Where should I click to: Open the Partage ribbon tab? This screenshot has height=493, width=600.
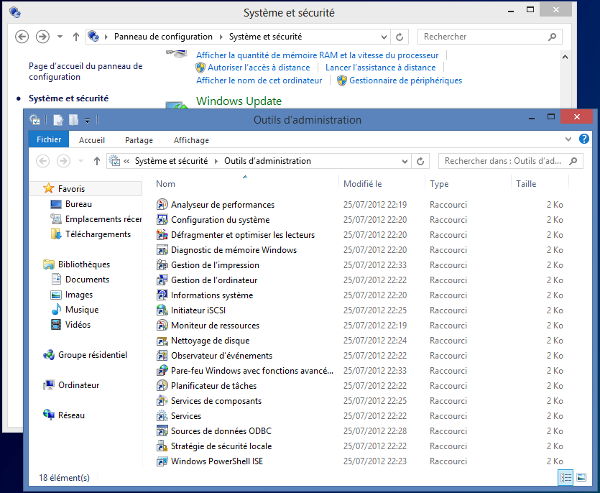pyautogui.click(x=139, y=140)
